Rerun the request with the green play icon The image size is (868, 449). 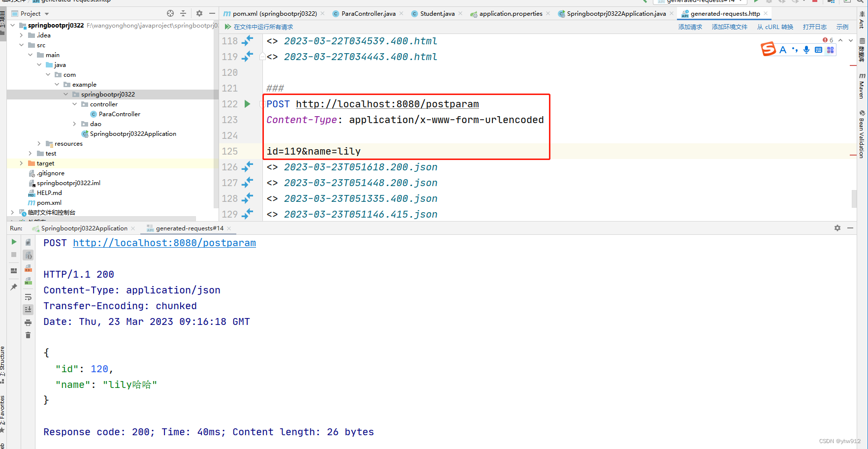click(x=13, y=242)
